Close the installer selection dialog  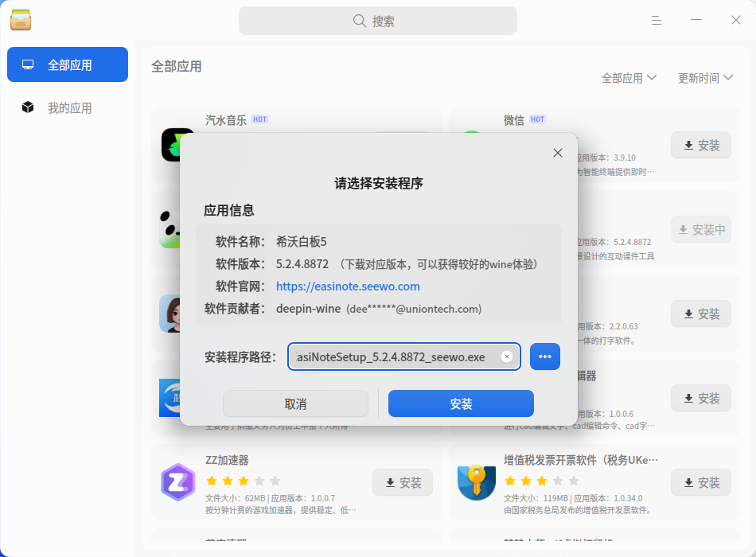(558, 153)
